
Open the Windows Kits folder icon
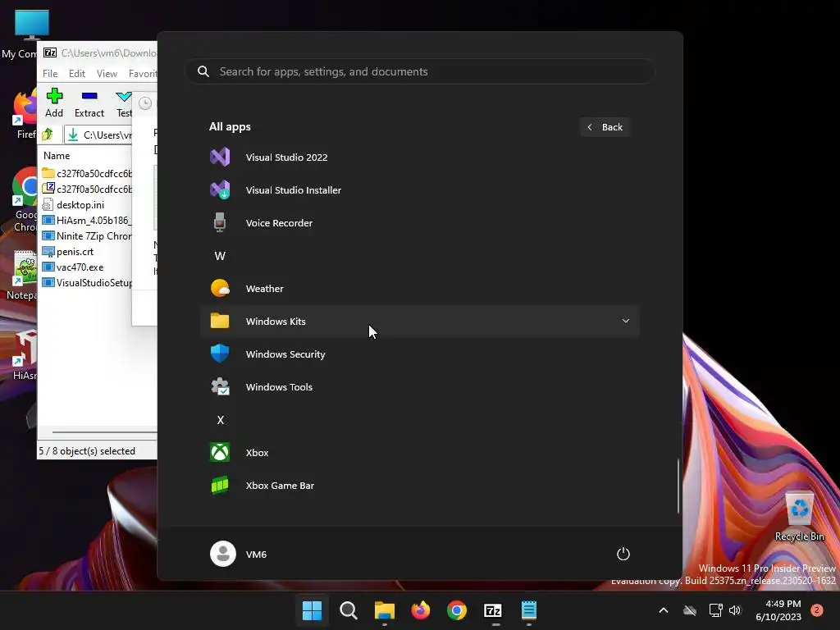coord(220,321)
